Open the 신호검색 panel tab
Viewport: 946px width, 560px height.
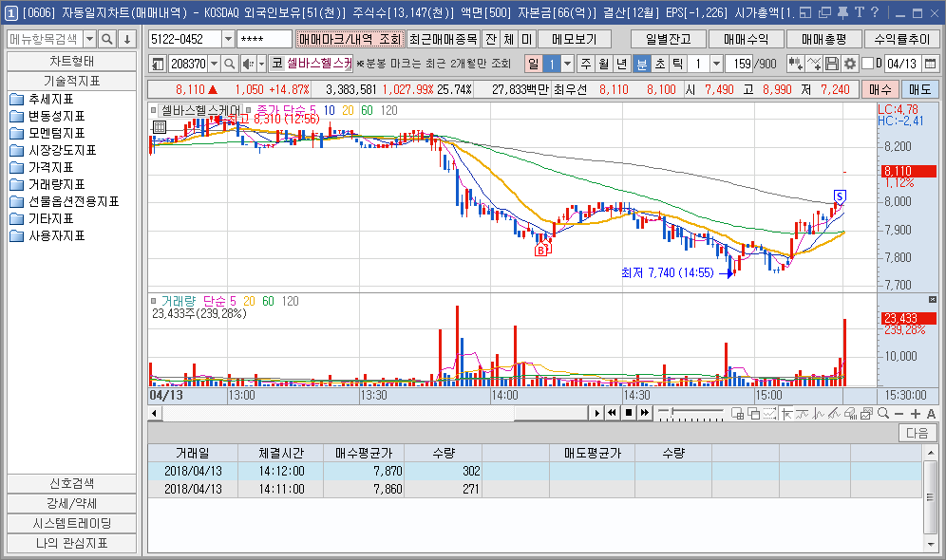[x=72, y=483]
